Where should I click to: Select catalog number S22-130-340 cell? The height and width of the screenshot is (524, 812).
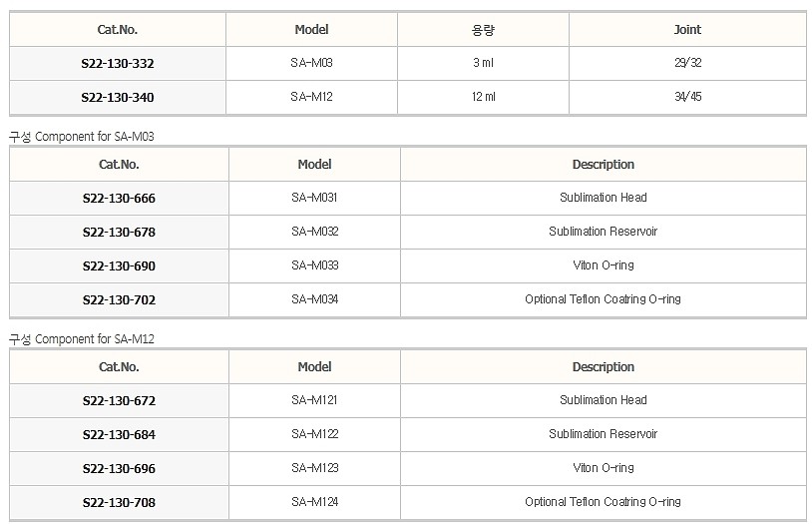(118, 98)
